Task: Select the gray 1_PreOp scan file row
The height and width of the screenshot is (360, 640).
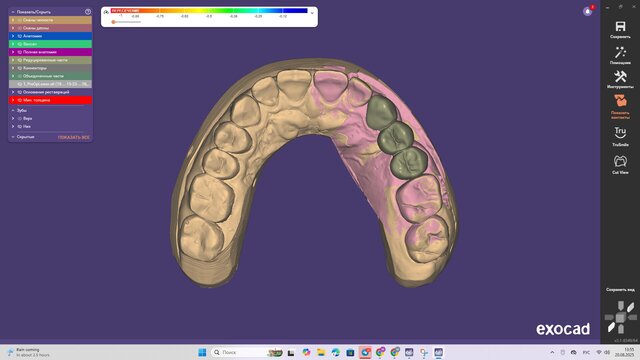Action: click(51, 84)
